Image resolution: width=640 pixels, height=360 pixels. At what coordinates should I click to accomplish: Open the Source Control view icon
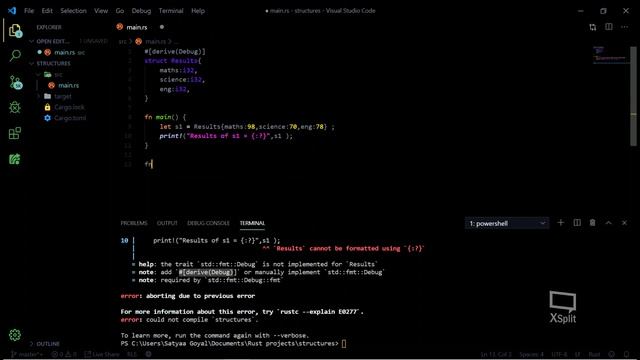[x=15, y=82]
